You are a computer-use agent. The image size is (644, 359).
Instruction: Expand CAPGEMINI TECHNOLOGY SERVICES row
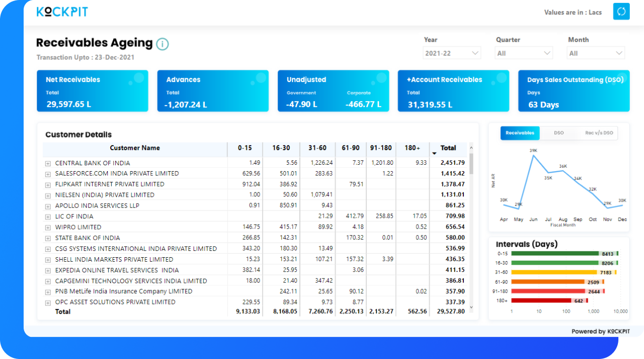pos(48,282)
